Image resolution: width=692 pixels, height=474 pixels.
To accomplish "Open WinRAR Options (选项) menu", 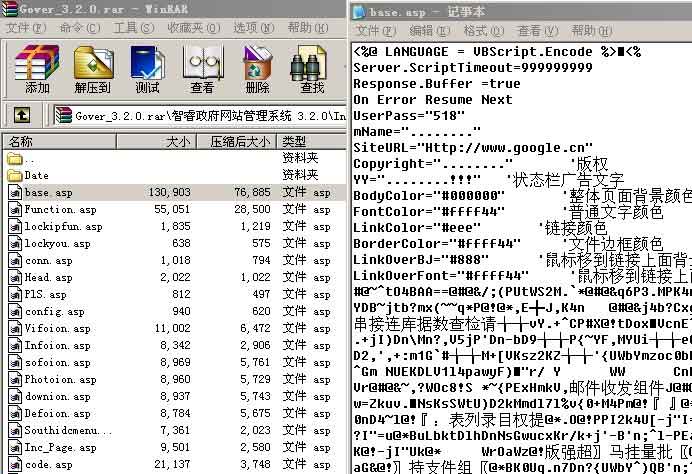I will 254,28.
